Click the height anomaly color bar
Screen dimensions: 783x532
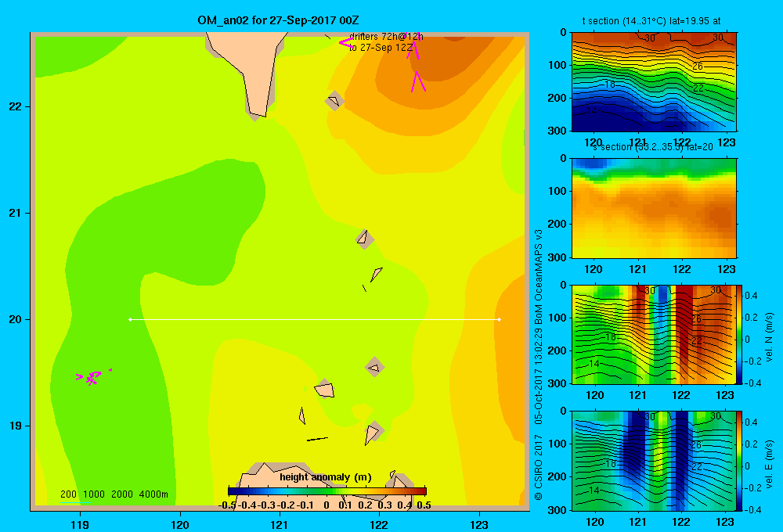pos(327,491)
